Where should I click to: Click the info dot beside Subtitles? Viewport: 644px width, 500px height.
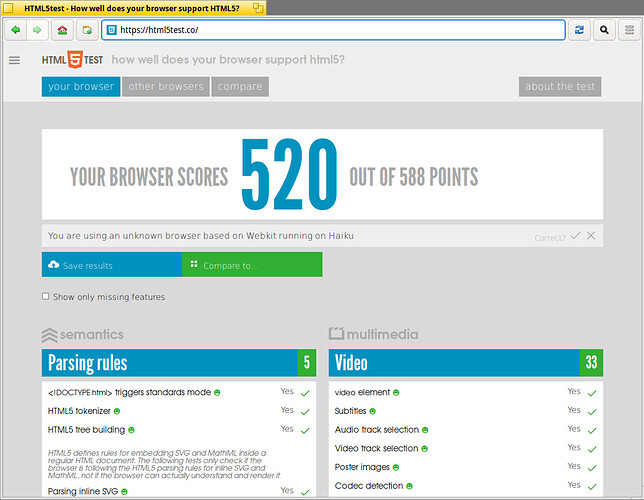pyautogui.click(x=373, y=411)
